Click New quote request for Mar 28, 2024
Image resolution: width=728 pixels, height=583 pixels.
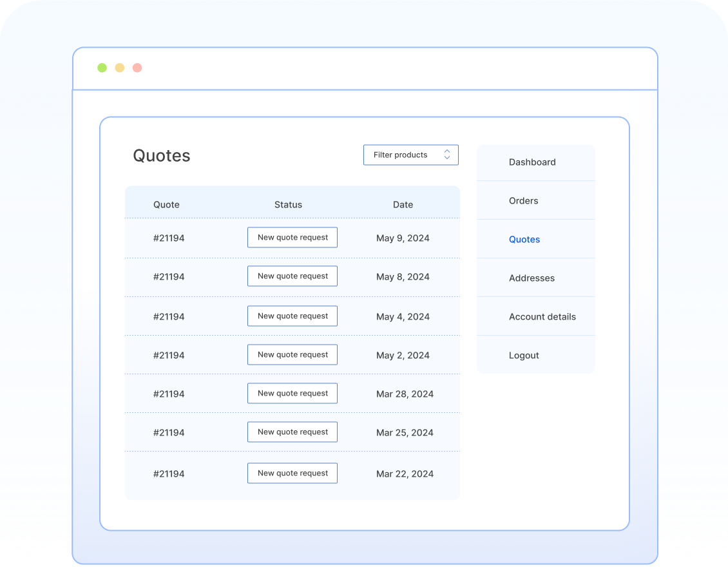point(292,393)
